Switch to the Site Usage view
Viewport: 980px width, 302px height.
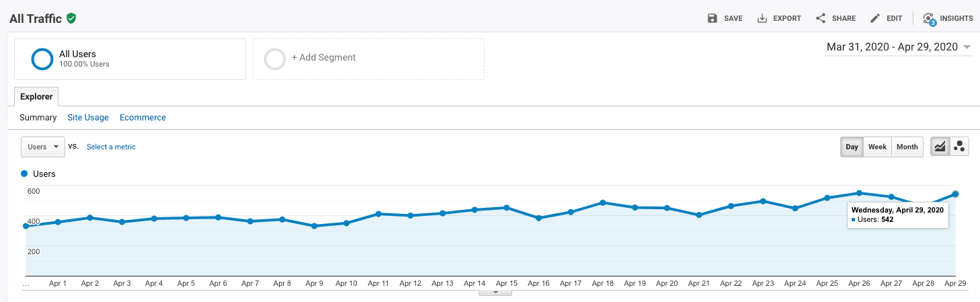click(88, 117)
